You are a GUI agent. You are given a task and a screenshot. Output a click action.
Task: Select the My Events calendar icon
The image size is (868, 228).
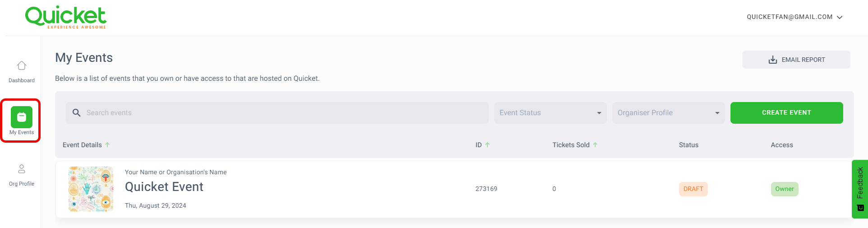click(22, 117)
